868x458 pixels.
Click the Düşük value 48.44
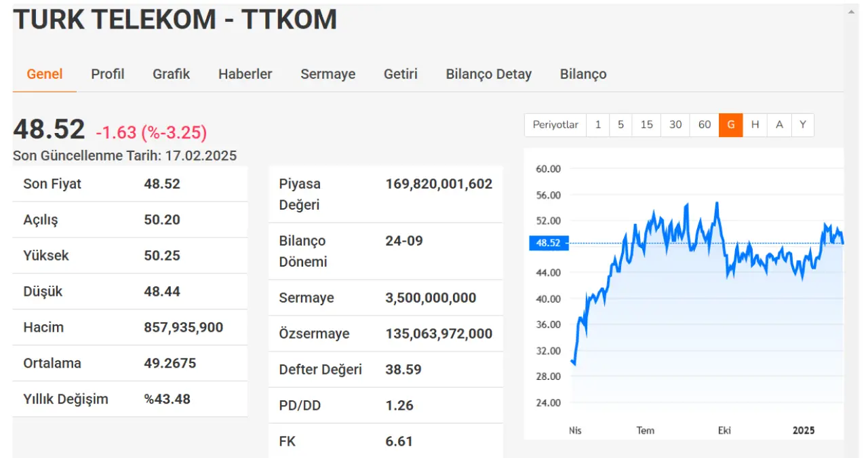pos(162,292)
